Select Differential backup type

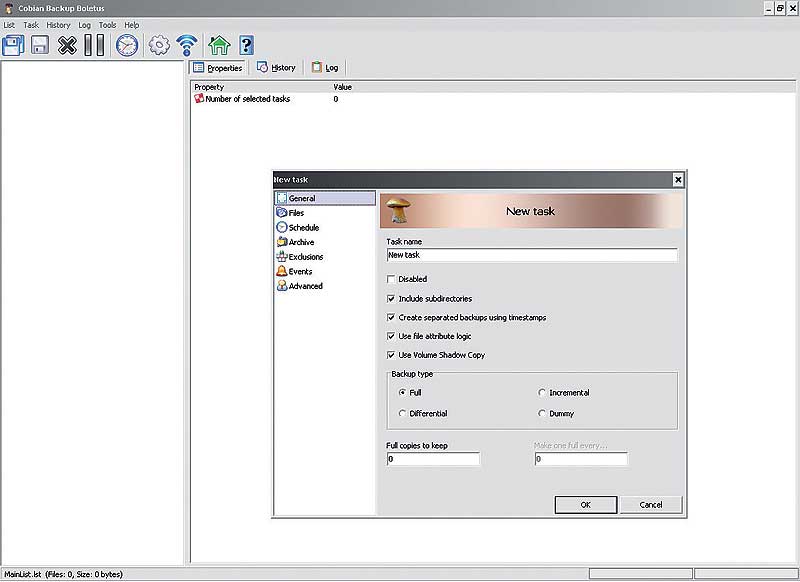coord(403,414)
